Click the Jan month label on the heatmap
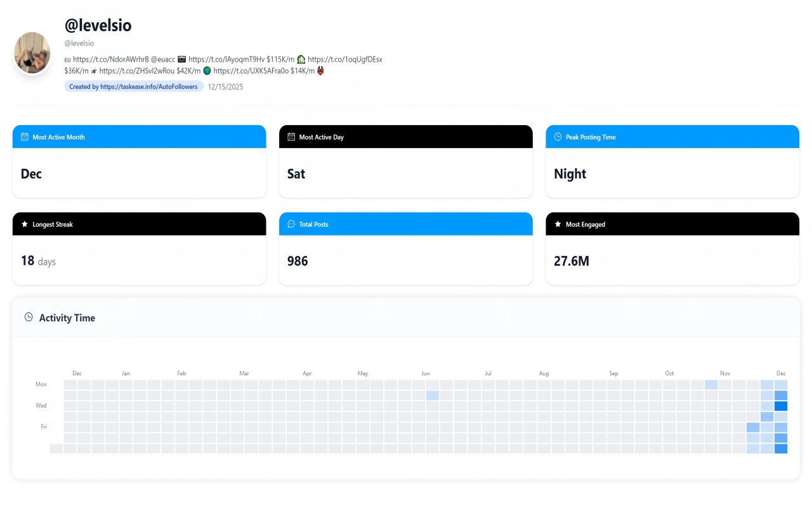The width and height of the screenshot is (812, 508). pos(126,373)
